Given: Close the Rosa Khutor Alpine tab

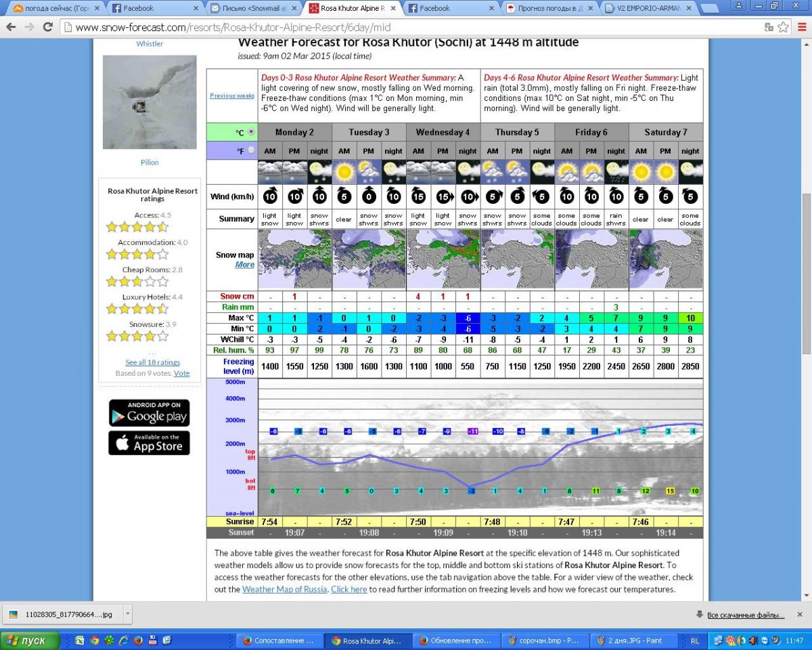Looking at the screenshot, I should 392,9.
